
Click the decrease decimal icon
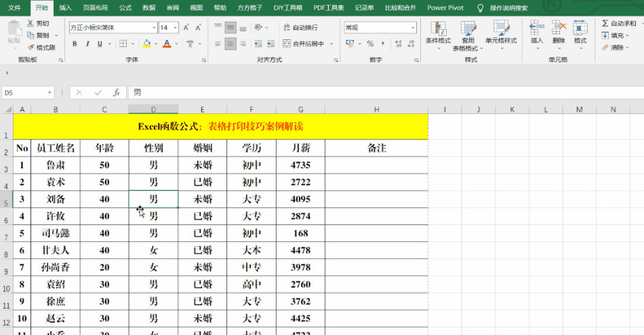point(411,43)
